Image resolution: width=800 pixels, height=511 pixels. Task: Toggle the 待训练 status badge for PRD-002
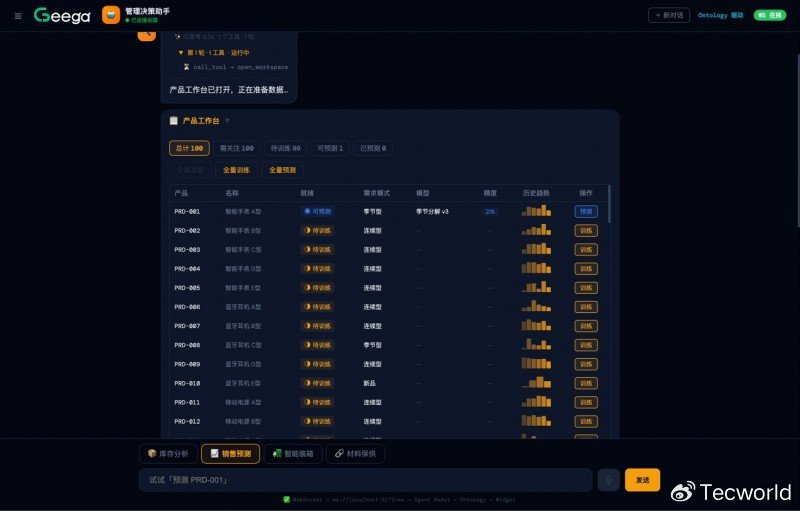[x=317, y=231]
